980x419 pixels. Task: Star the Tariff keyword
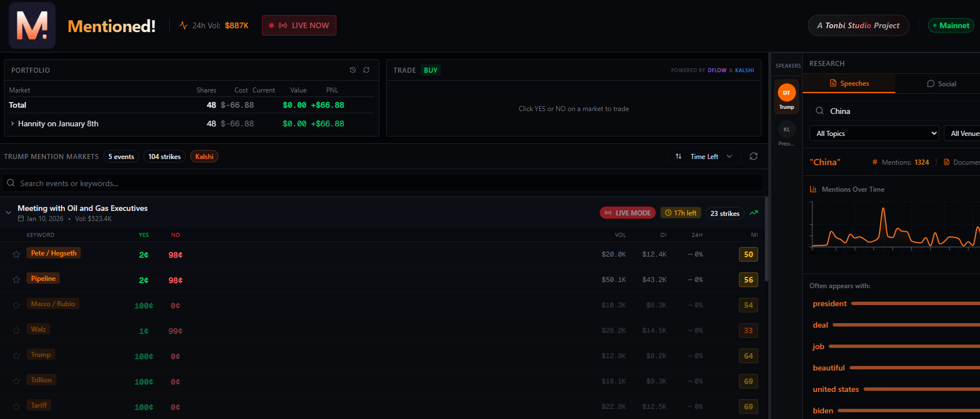16,407
